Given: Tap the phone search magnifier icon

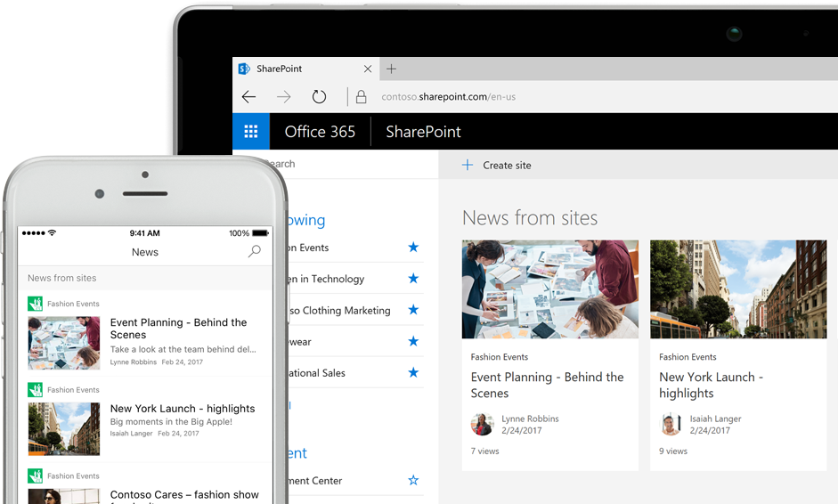Looking at the screenshot, I should [255, 251].
